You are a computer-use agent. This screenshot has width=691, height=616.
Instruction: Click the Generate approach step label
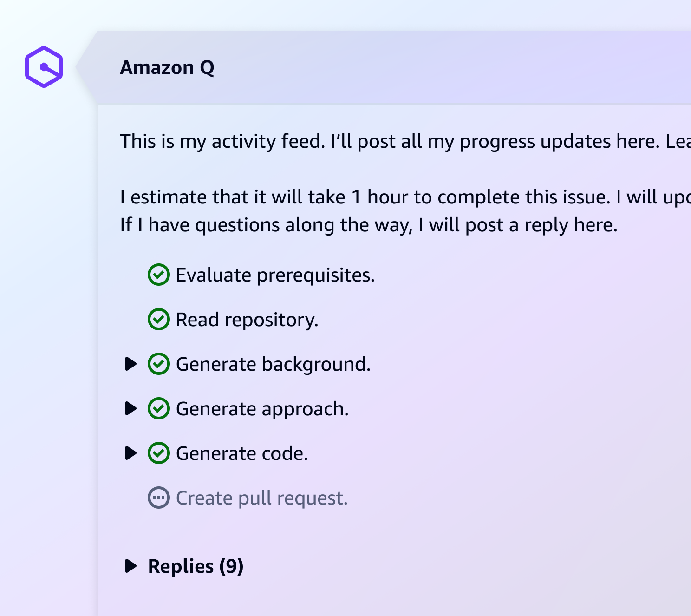(262, 409)
